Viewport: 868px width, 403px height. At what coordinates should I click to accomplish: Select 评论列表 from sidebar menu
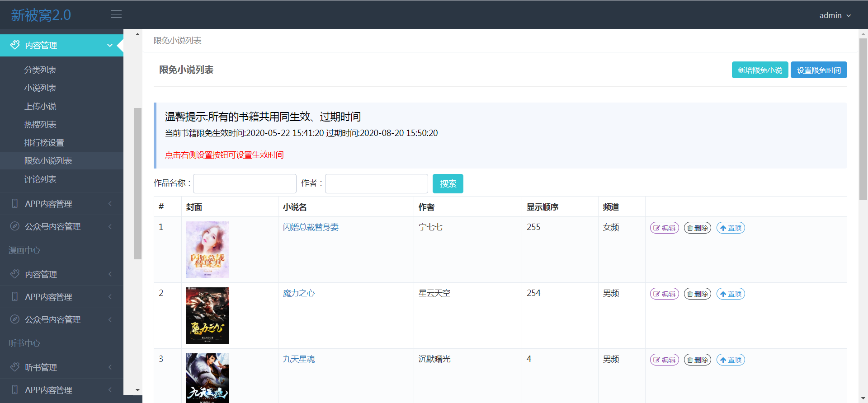40,179
